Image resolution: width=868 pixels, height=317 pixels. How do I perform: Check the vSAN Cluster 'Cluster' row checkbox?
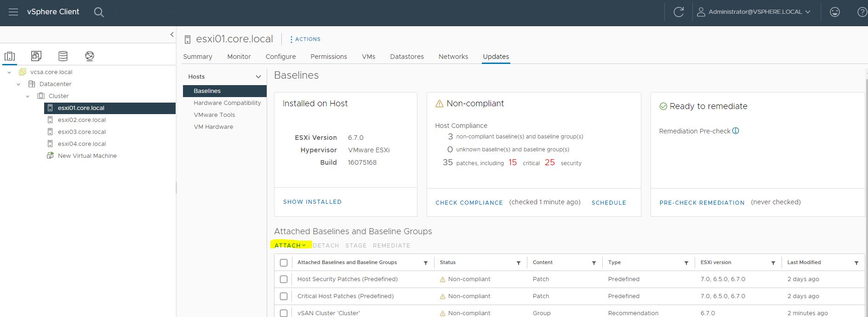[284, 313]
